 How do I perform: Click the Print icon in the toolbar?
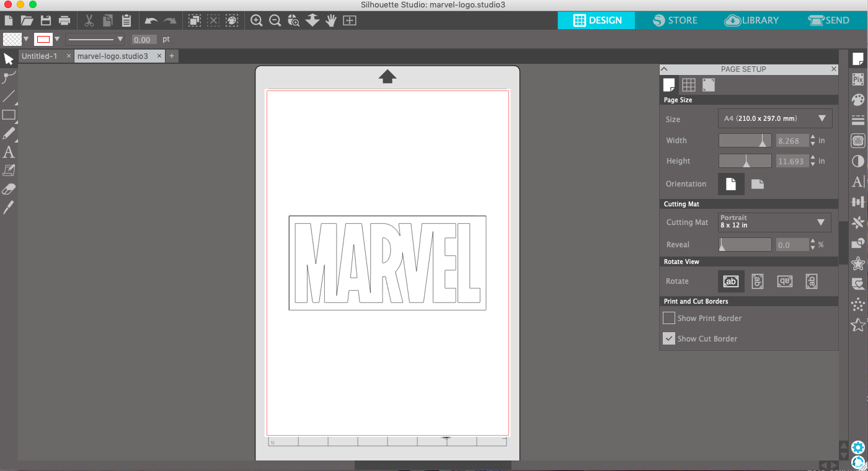[64, 20]
